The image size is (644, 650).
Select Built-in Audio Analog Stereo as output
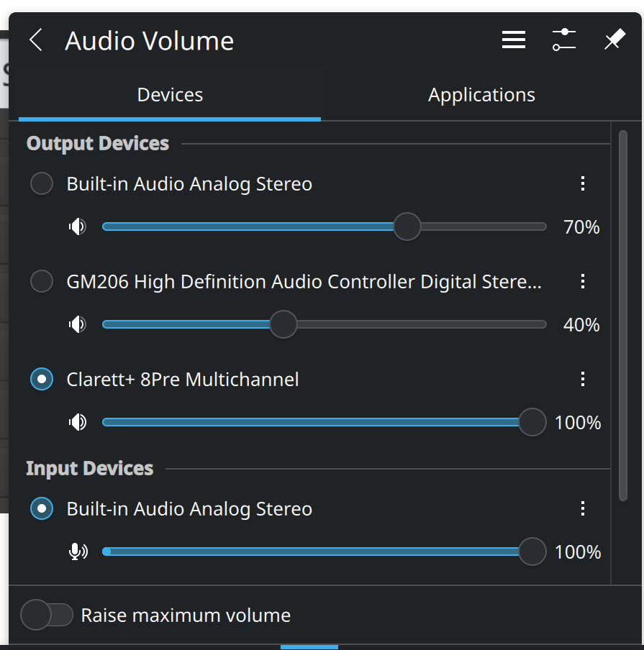tap(42, 184)
